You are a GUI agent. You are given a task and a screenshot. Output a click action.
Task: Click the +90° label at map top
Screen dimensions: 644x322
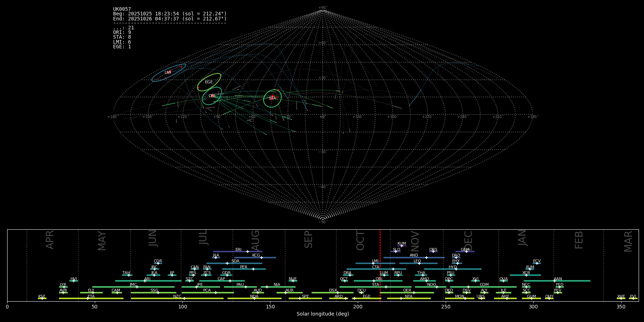coord(323,8)
